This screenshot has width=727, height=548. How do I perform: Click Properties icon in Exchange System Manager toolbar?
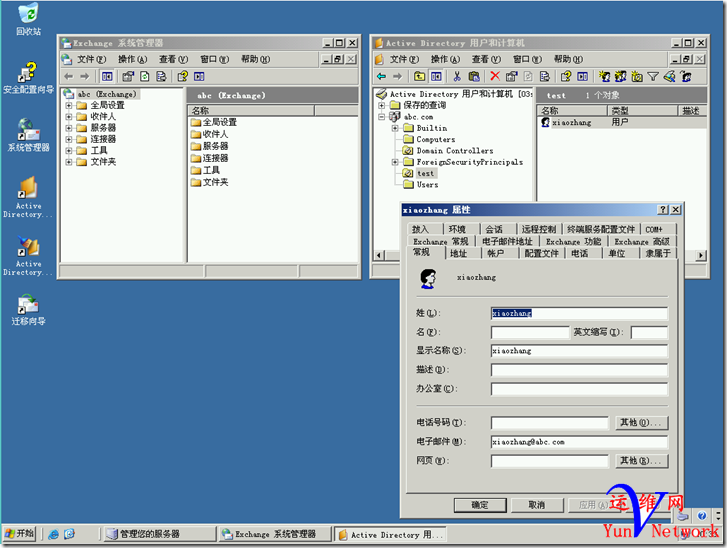(128, 76)
